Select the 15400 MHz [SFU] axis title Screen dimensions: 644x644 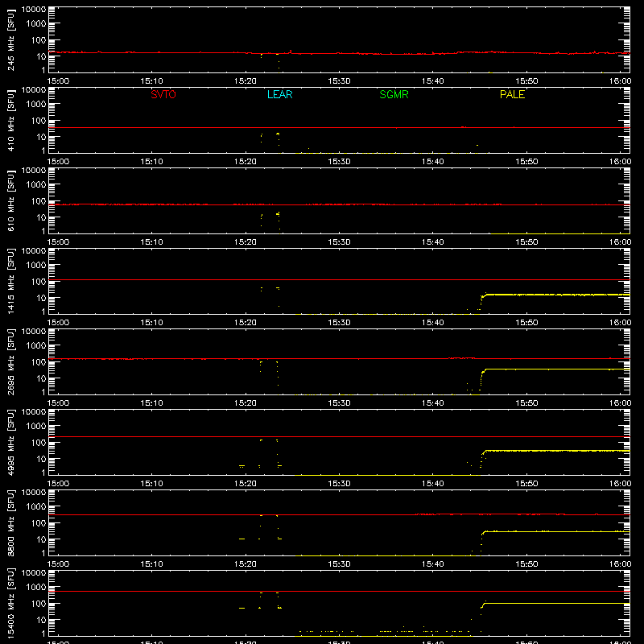pyautogui.click(x=11, y=603)
